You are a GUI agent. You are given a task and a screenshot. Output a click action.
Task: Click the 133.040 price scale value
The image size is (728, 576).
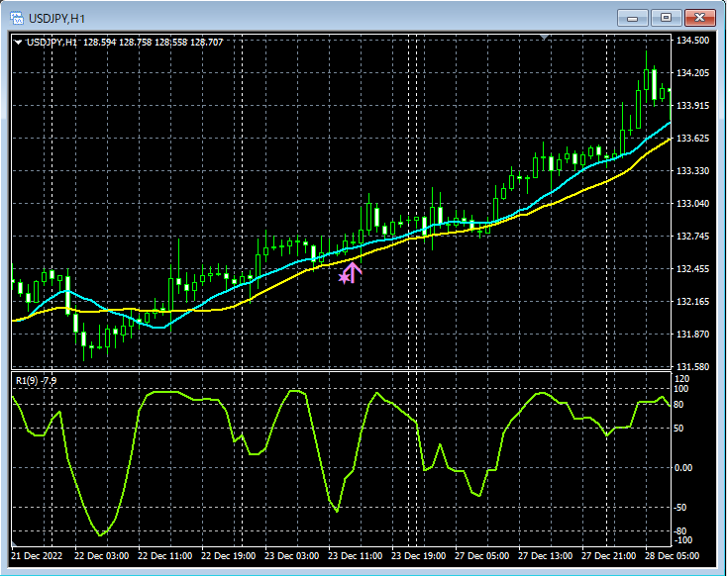point(692,204)
